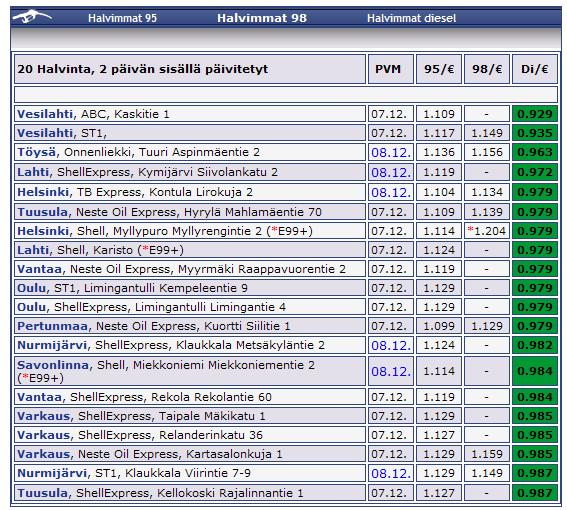Click diesel price 0.929 cell
567x510 pixels.
click(x=534, y=114)
